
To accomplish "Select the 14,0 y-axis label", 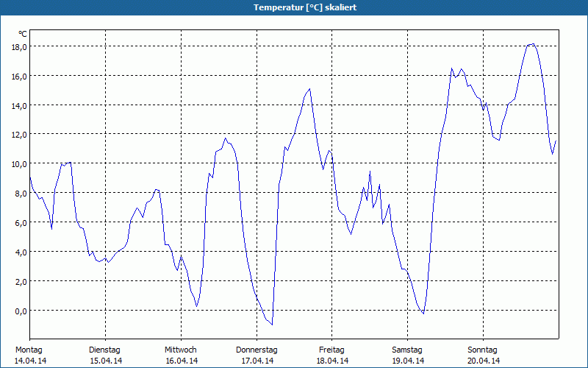I will [x=19, y=105].
